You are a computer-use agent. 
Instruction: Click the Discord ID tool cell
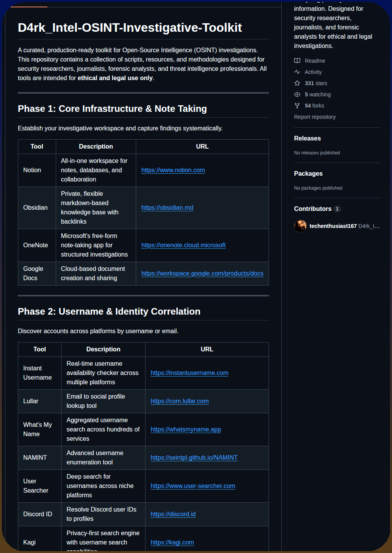(x=39, y=514)
